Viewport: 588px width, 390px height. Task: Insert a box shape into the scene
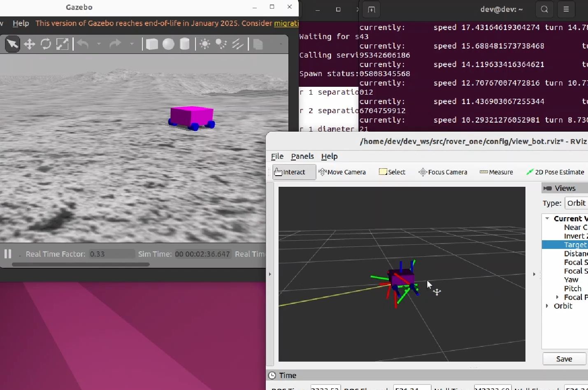[152, 44]
